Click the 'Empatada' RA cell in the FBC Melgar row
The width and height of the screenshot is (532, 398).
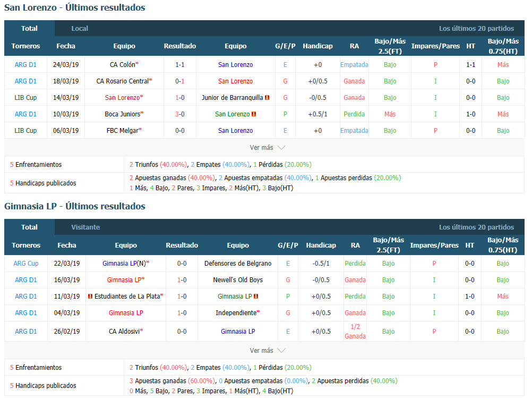(354, 131)
